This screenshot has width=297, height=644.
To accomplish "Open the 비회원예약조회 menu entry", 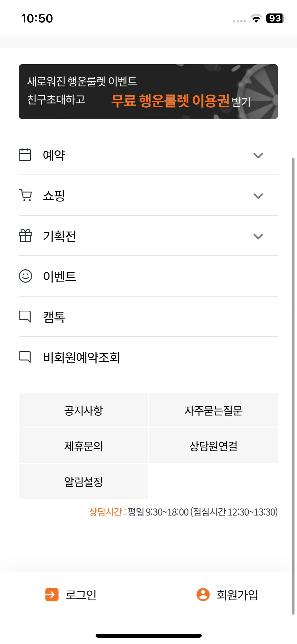I will coord(148,357).
